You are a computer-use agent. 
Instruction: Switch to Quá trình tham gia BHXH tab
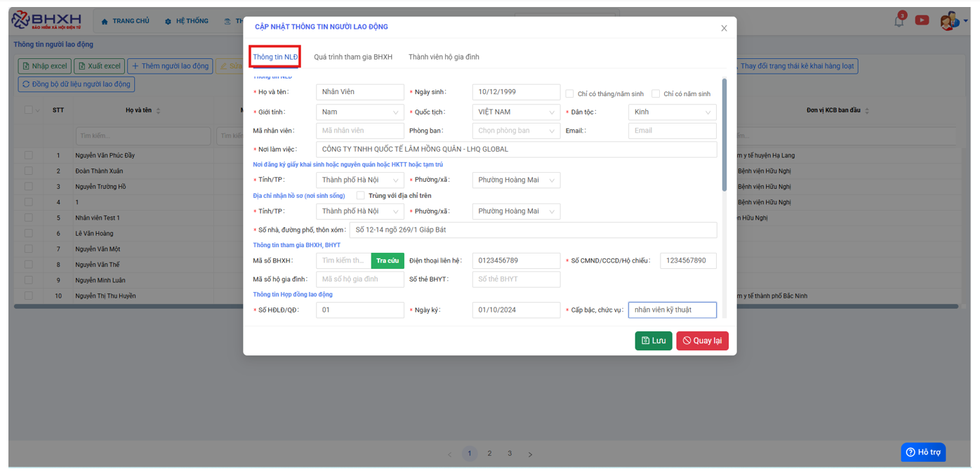pos(353,57)
